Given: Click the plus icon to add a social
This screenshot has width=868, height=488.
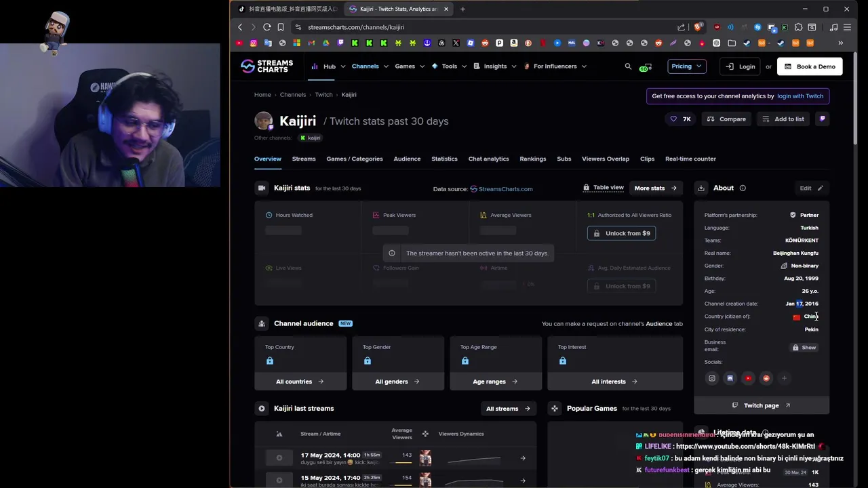Looking at the screenshot, I should [x=784, y=378].
